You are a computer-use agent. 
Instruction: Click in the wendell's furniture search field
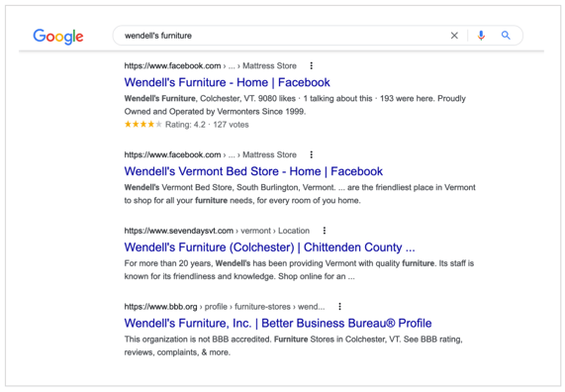pyautogui.click(x=281, y=36)
